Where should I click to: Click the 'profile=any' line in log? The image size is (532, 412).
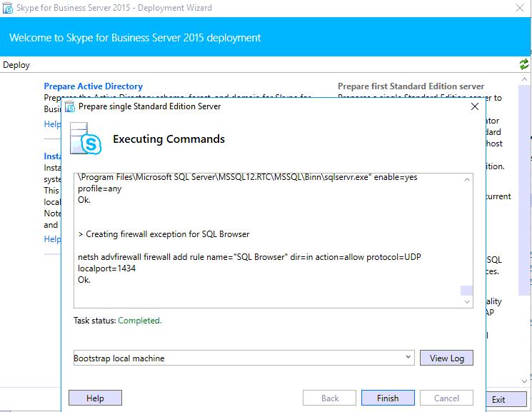point(100,189)
